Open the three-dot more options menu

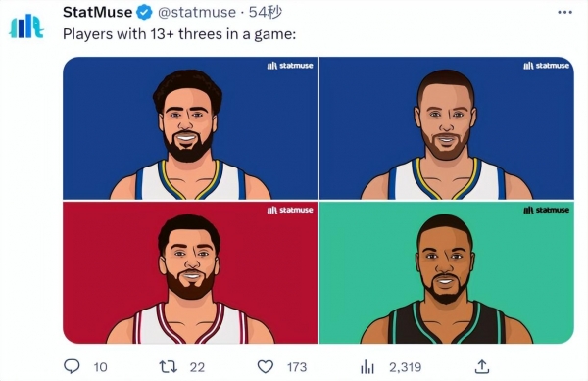564,12
